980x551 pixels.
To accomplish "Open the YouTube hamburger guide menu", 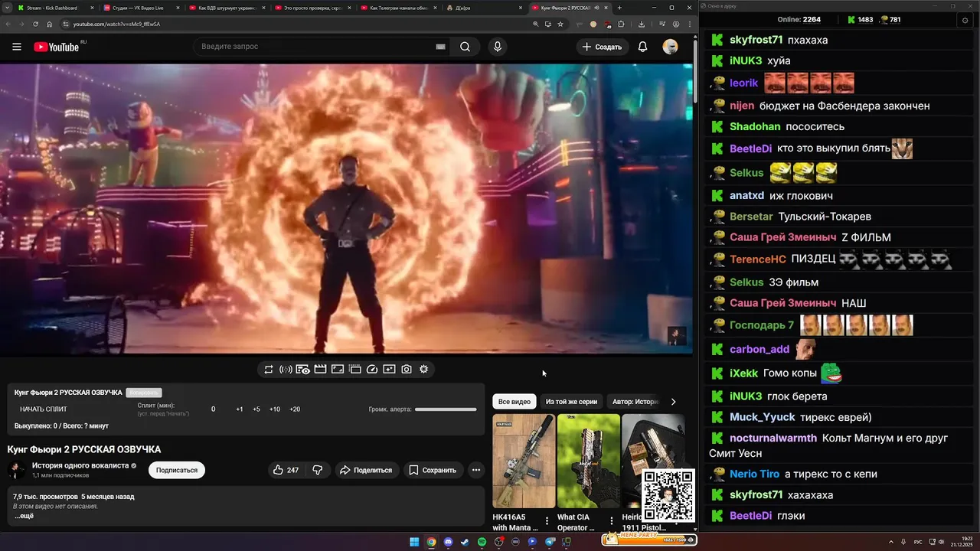I will click(16, 47).
